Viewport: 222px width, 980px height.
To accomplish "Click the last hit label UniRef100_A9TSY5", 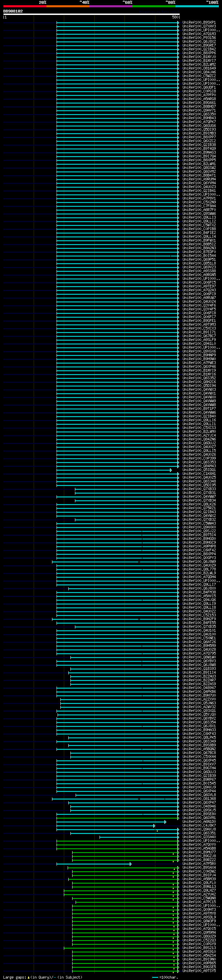I will click(x=199, y=971).
